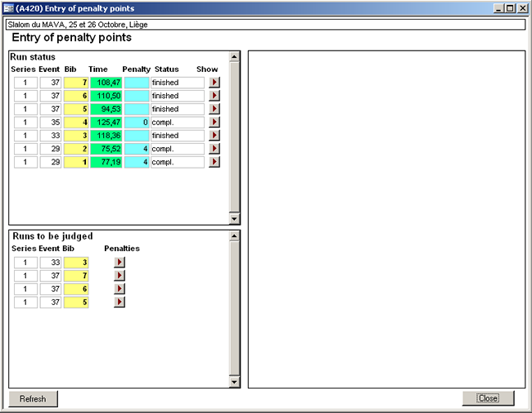Image resolution: width=532 pixels, height=413 pixels.
Task: Click time cell 118,36
Action: point(106,135)
